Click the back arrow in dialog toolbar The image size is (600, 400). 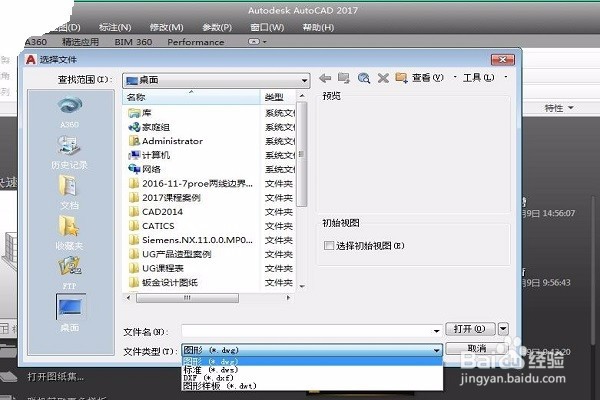[325, 78]
